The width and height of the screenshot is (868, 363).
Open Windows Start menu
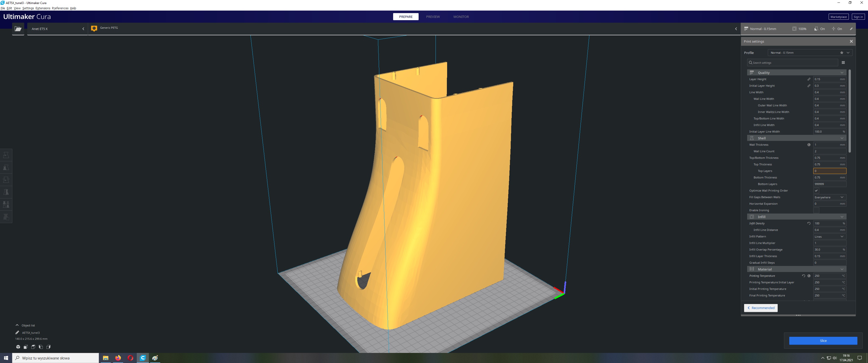[x=6, y=358]
